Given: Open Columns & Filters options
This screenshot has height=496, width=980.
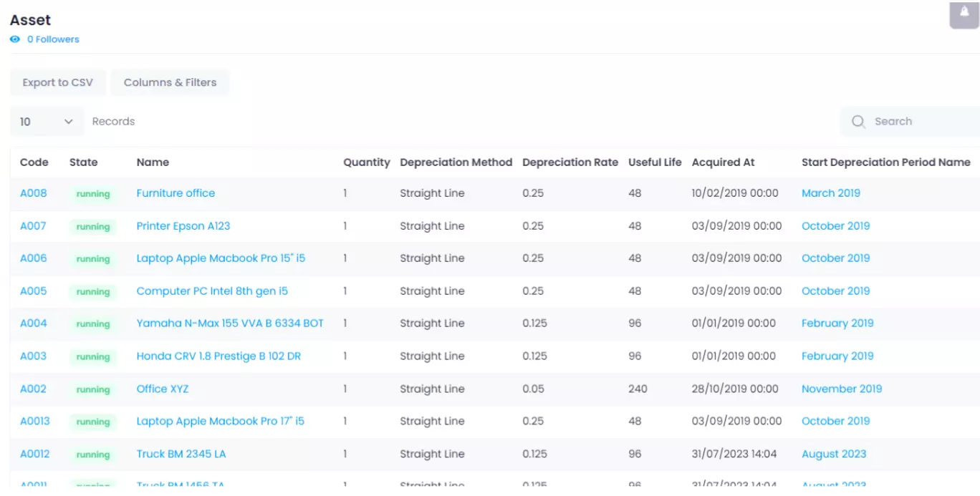Looking at the screenshot, I should [x=170, y=82].
